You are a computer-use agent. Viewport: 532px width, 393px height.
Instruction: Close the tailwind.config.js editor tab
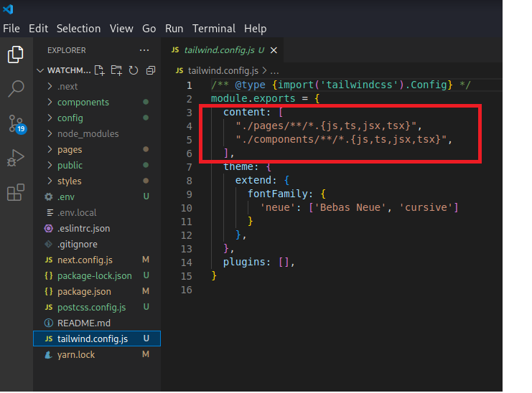click(x=274, y=50)
